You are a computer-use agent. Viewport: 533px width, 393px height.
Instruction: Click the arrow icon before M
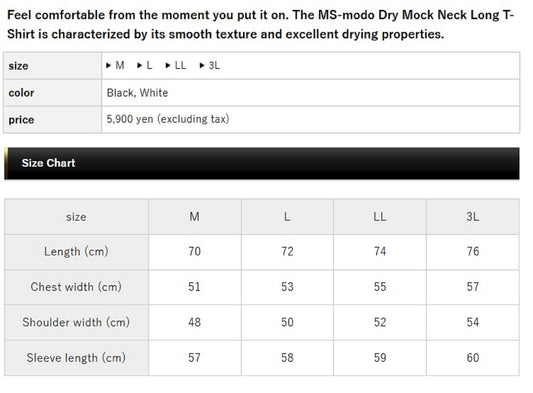point(109,65)
